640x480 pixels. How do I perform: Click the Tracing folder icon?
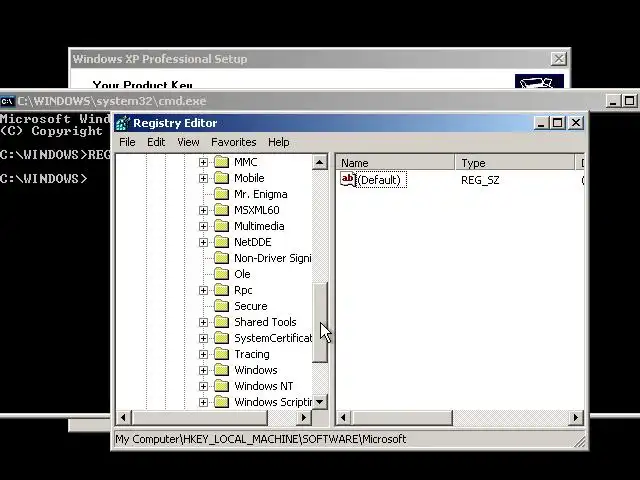(222, 354)
